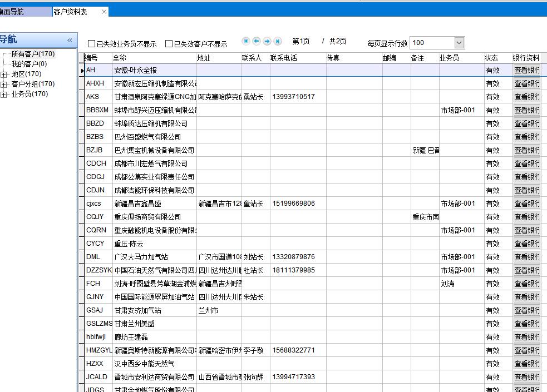This screenshot has width=547, height=392.
Task: Enable the 已失效业务员不显示 checkbox
Action: [92, 44]
